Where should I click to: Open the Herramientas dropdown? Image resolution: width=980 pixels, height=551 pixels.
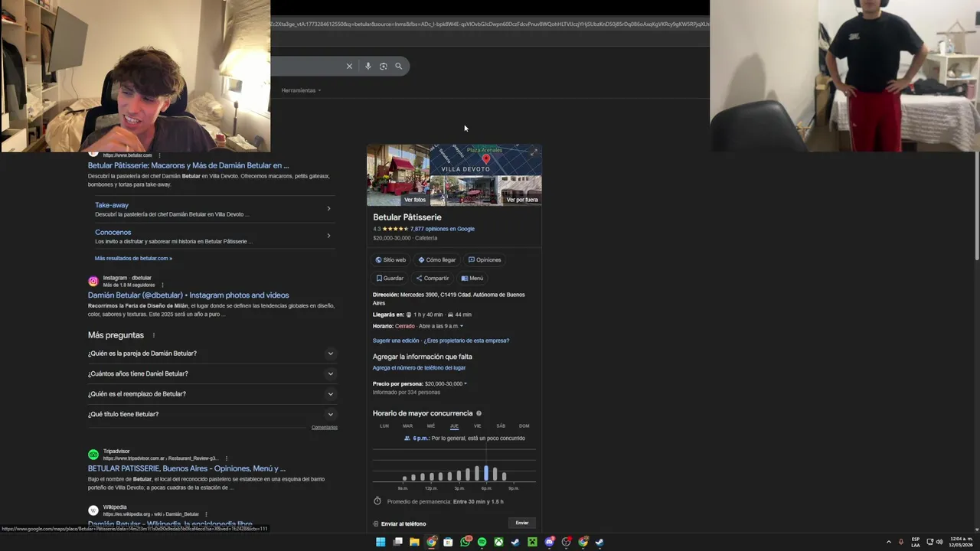301,90
